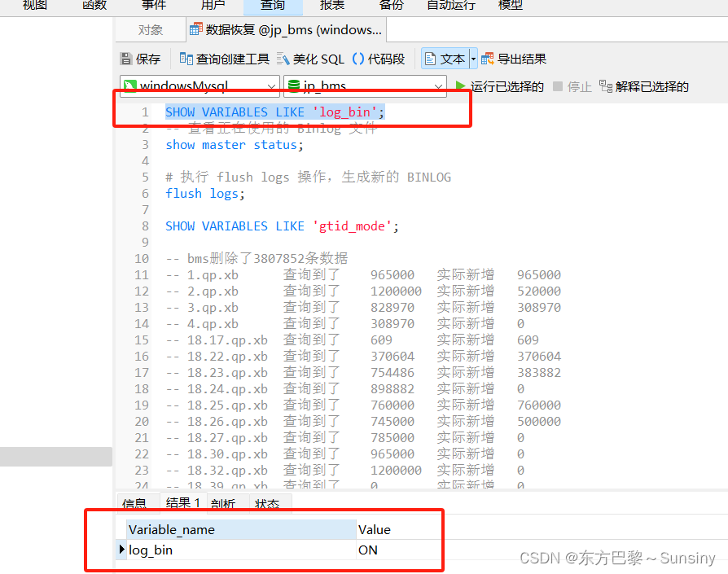The image size is (728, 574).
Task: Click the code snippet parentheses icon
Action: (x=358, y=59)
